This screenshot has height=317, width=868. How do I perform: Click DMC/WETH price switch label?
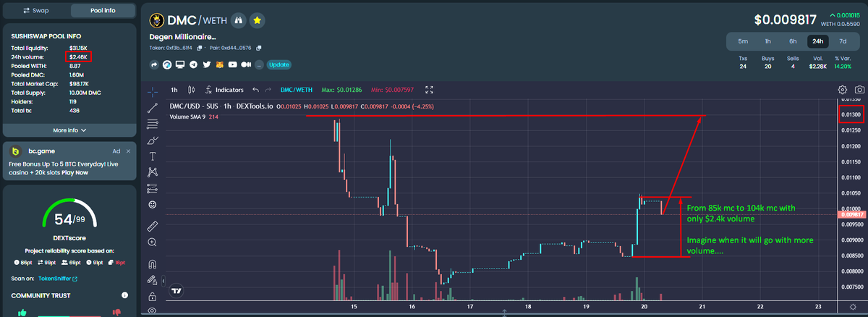tap(296, 90)
